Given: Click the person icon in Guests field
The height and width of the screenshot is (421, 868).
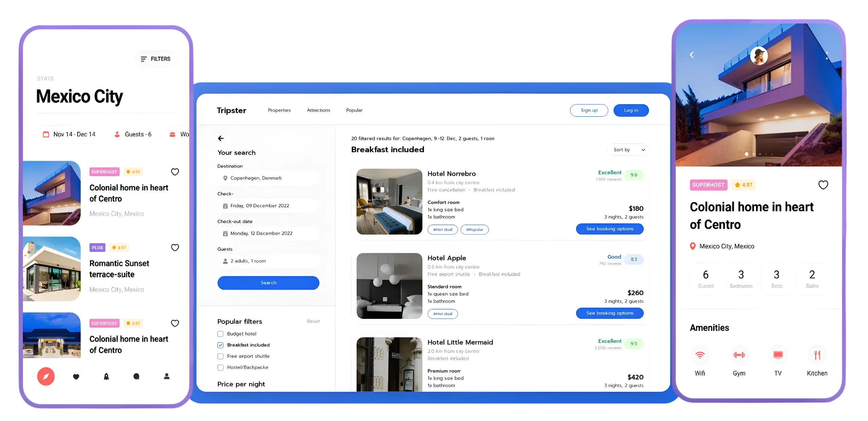Looking at the screenshot, I should click(x=225, y=261).
